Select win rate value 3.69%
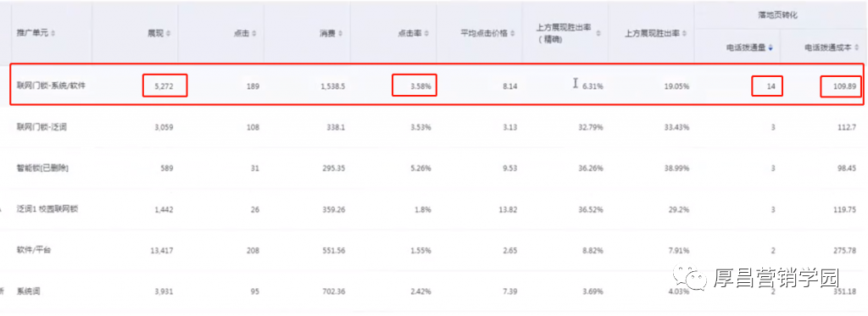Image resolution: width=868 pixels, height=316 pixels. pos(593,291)
